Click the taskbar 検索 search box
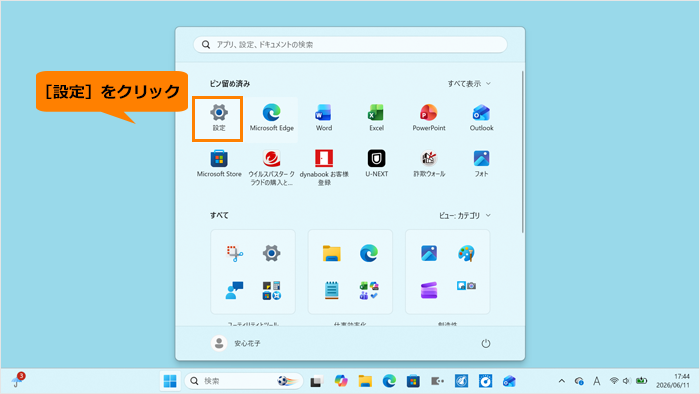The height and width of the screenshot is (394, 700). pyautogui.click(x=244, y=381)
